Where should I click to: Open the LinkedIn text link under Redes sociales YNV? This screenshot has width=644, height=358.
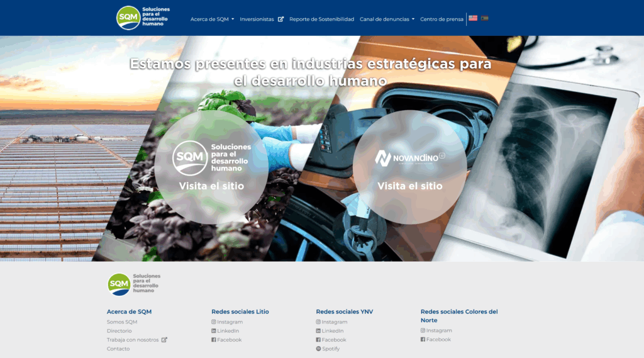pos(332,330)
